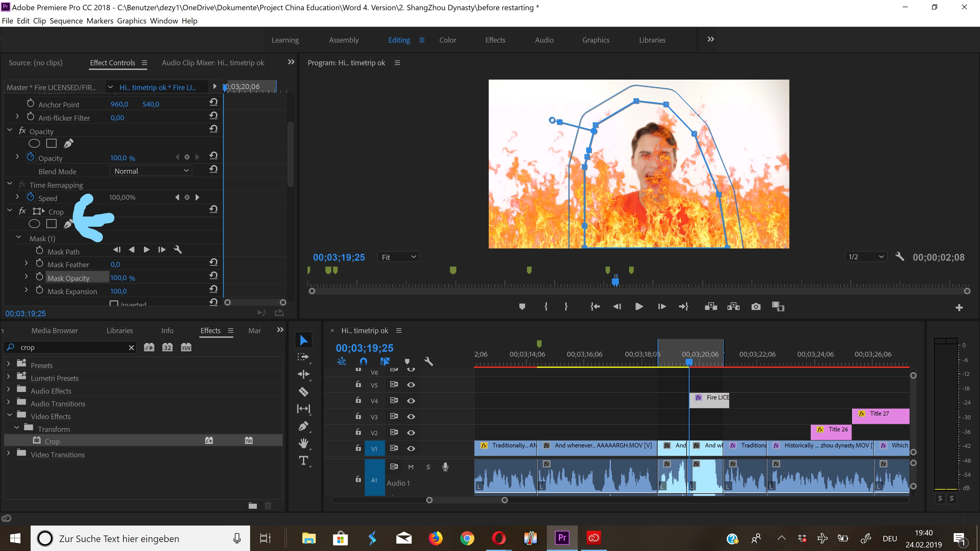The width and height of the screenshot is (980, 551).
Task: Open the Fit zoom level dropdown
Action: click(x=398, y=257)
